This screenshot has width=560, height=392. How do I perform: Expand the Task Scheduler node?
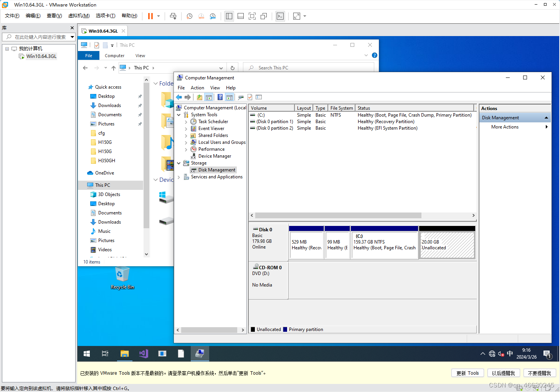point(186,122)
